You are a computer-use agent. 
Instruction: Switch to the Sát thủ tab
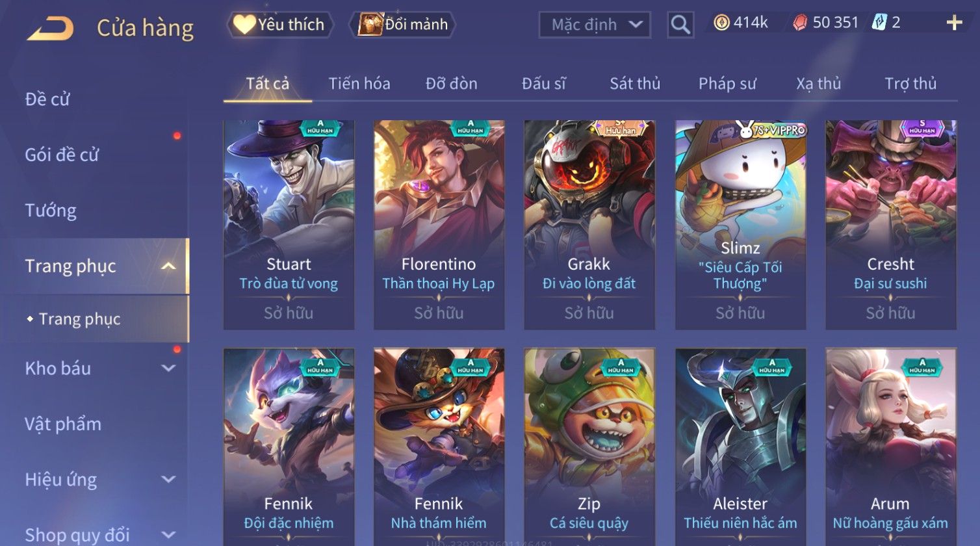click(x=635, y=84)
